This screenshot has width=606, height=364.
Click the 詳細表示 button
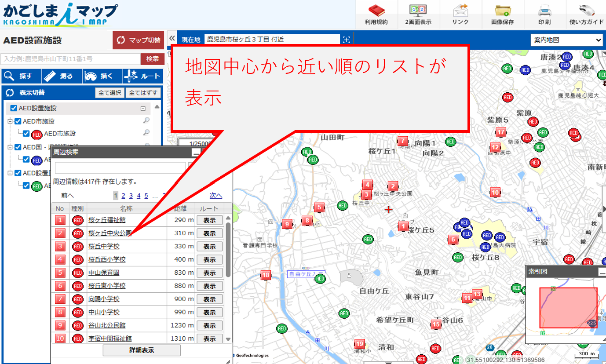pyautogui.click(x=141, y=350)
